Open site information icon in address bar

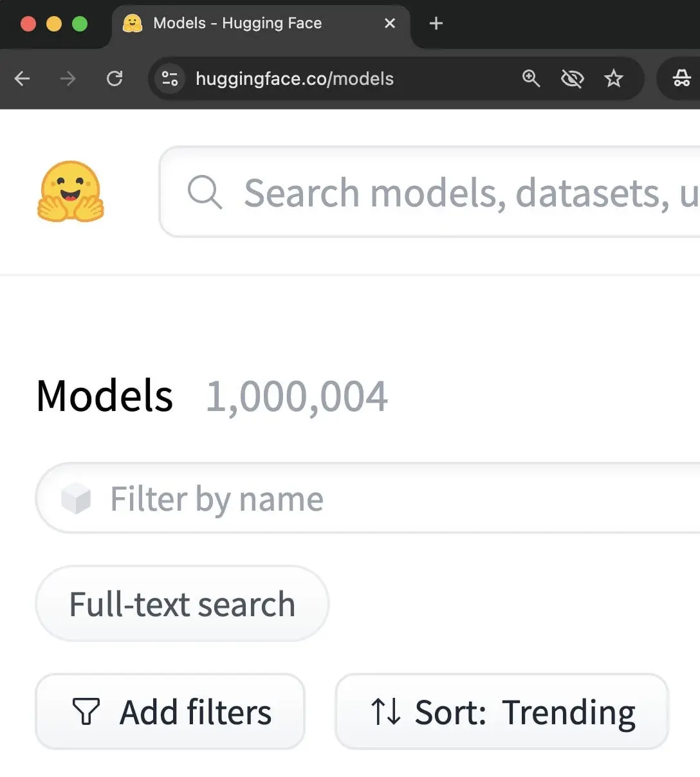[170, 78]
